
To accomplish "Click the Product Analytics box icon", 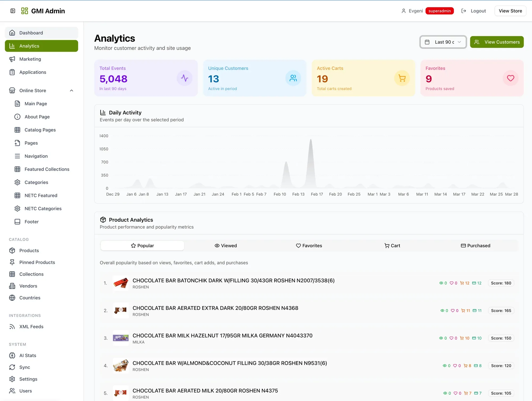I will pyautogui.click(x=103, y=220).
